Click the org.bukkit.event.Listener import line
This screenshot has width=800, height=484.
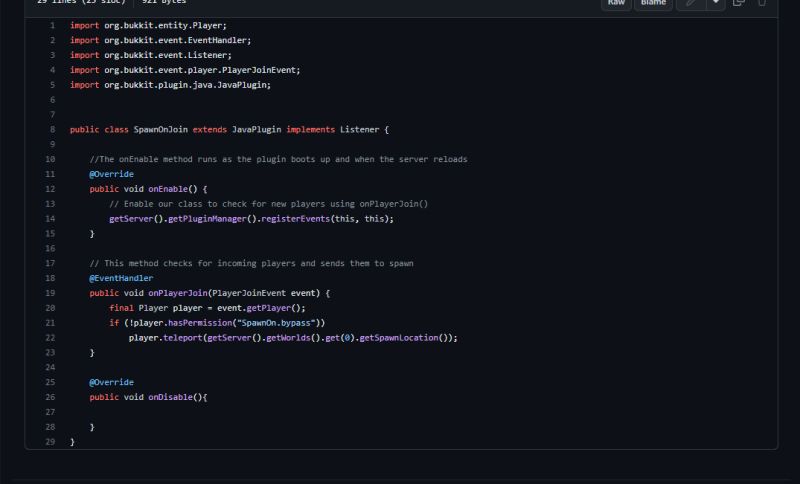point(151,55)
